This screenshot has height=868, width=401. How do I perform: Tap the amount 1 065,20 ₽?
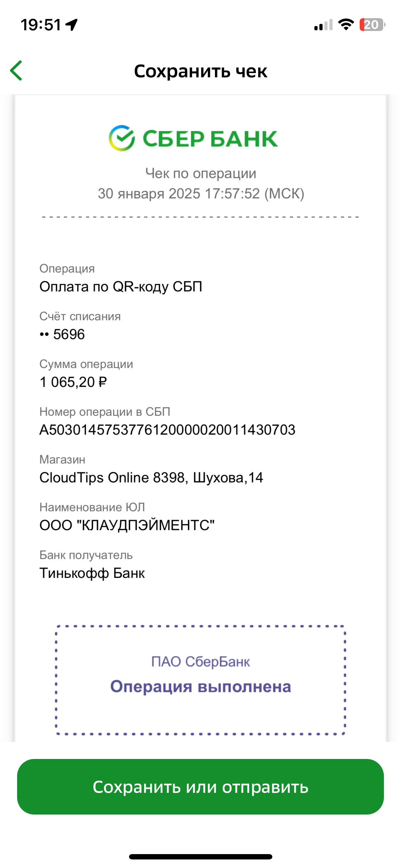point(73,382)
